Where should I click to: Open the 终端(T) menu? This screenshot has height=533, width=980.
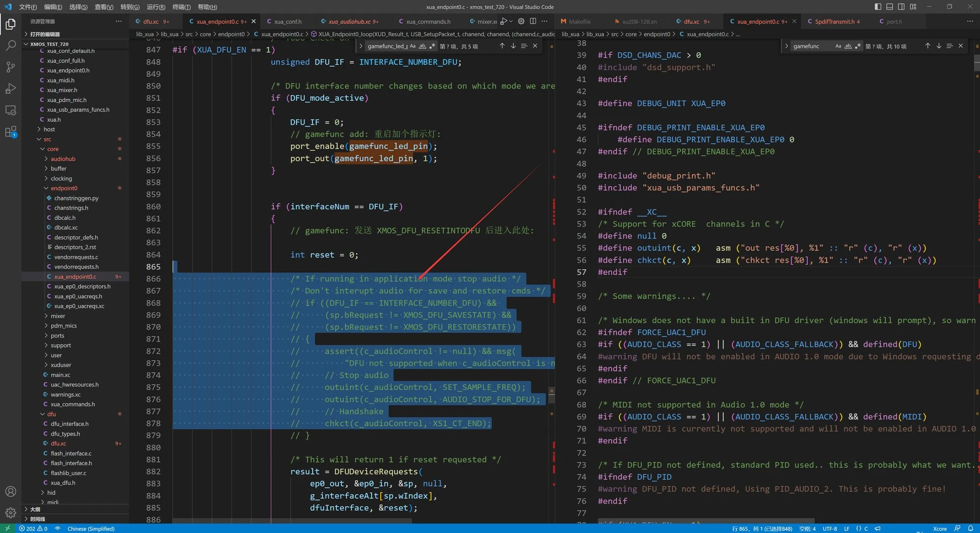[x=182, y=7]
